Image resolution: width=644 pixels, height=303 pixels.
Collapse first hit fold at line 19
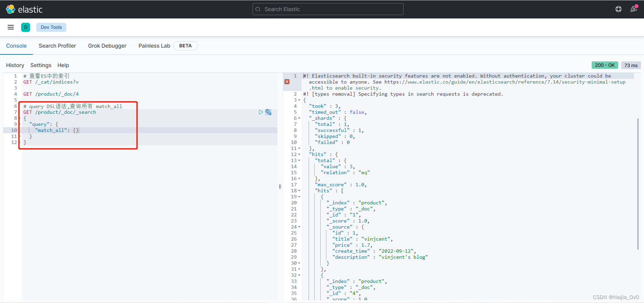[x=299, y=197]
